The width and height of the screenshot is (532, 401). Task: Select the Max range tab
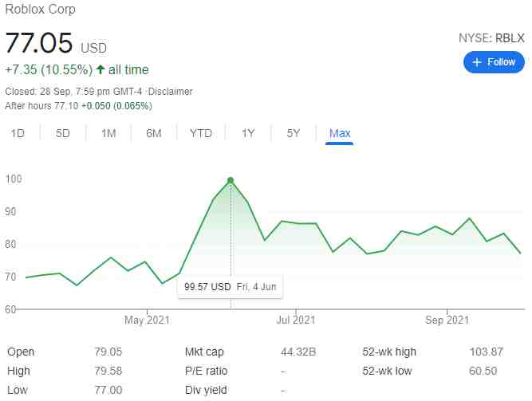point(340,134)
